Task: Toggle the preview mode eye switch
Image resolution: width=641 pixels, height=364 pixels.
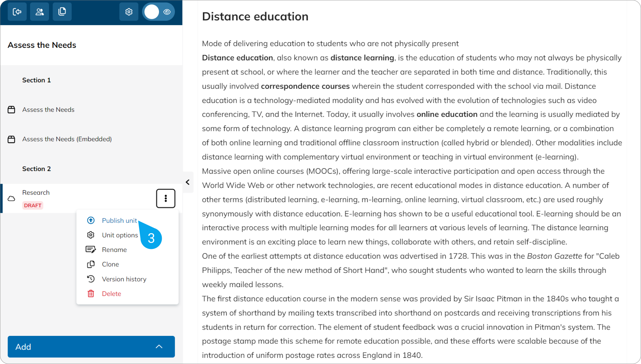Action: point(158,12)
